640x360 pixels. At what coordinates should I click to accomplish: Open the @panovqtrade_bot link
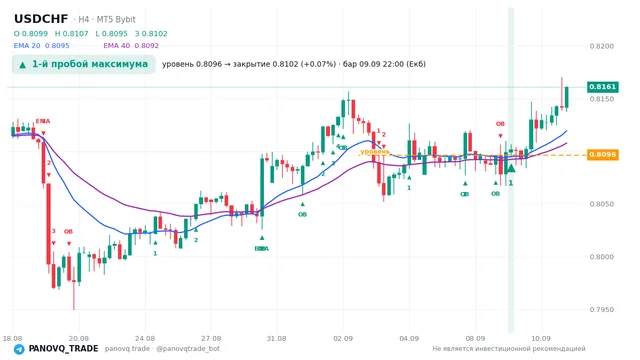pyautogui.click(x=188, y=349)
